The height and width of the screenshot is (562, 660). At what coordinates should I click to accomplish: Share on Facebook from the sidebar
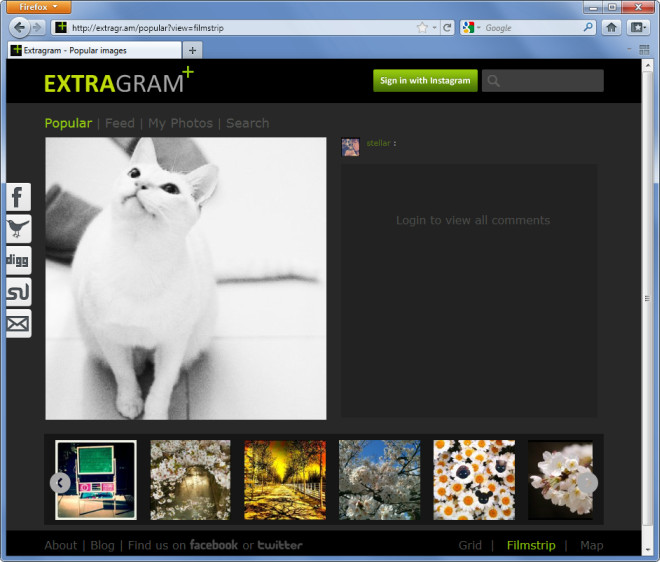tap(18, 197)
